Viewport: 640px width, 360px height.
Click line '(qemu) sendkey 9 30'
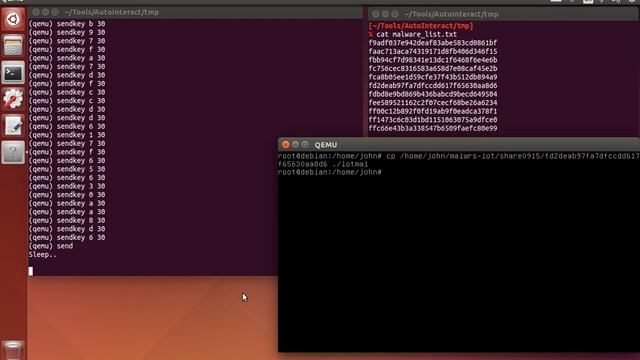pyautogui.click(x=67, y=32)
